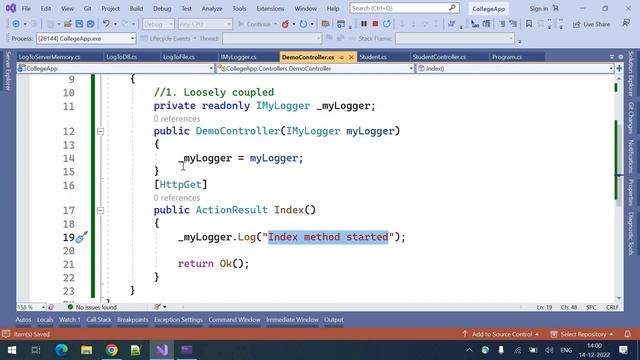Undo the last edit via toolbar
The width and height of the screenshot is (640, 360).
(106, 24)
